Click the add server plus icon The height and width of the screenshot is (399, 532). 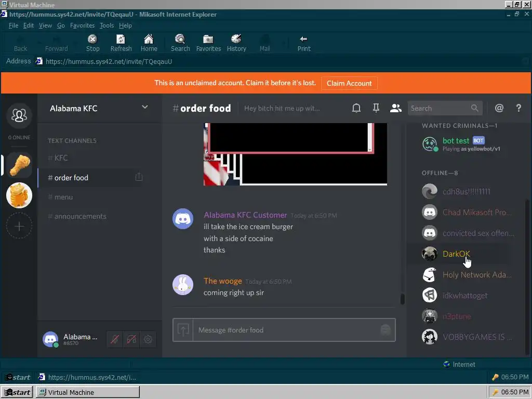[19, 226]
